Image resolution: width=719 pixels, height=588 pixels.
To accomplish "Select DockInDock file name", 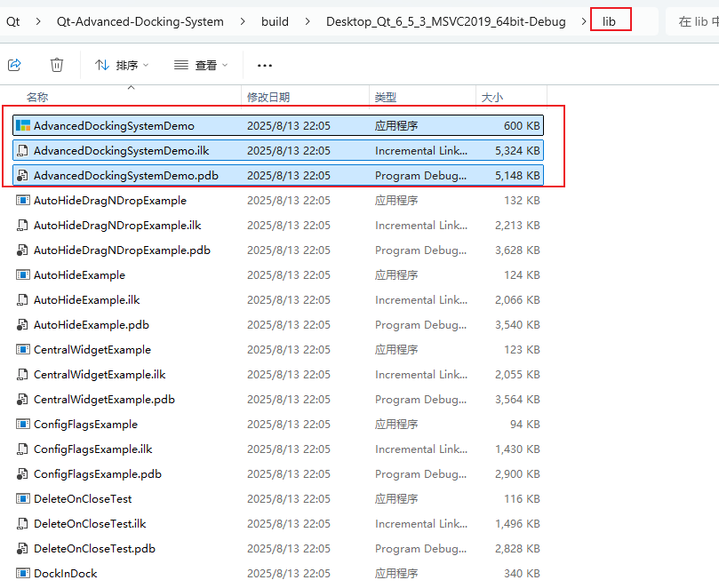I will point(66,574).
